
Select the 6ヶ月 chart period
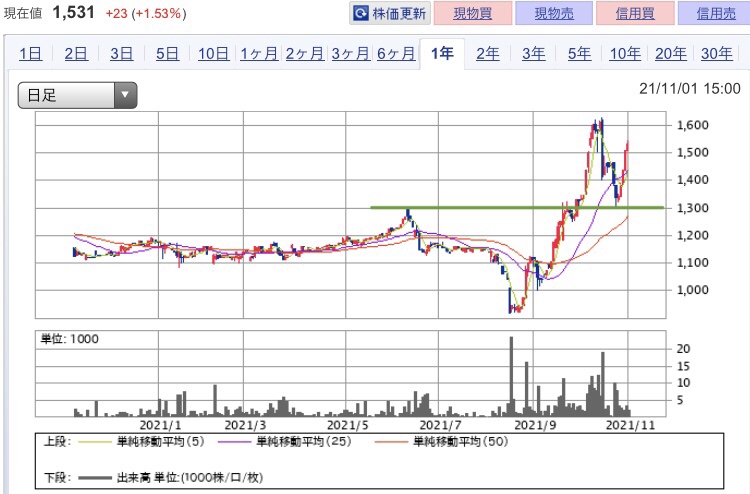[x=396, y=54]
